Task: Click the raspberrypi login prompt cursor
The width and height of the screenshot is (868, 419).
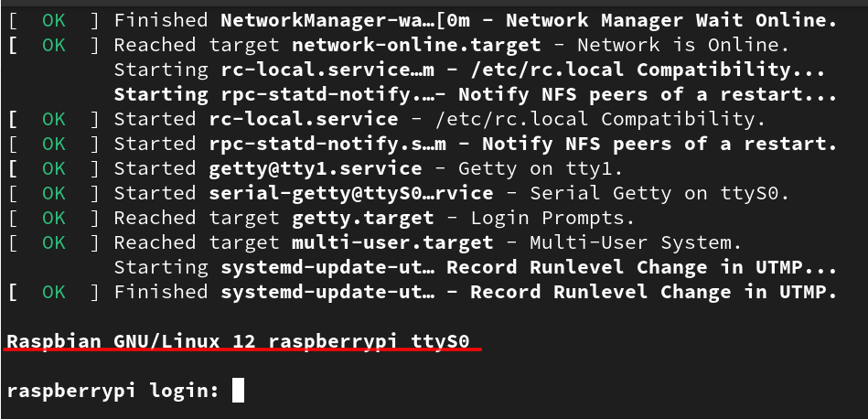Action: coord(238,392)
